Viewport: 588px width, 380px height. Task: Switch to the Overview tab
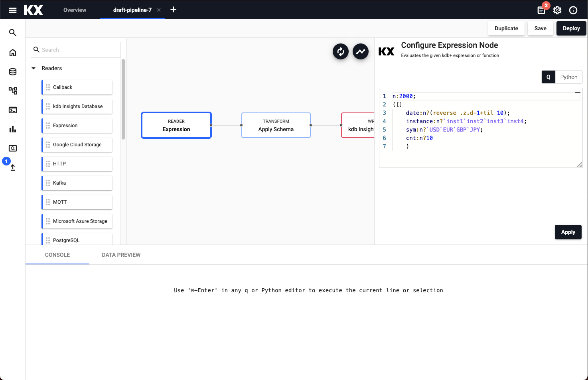click(x=75, y=10)
